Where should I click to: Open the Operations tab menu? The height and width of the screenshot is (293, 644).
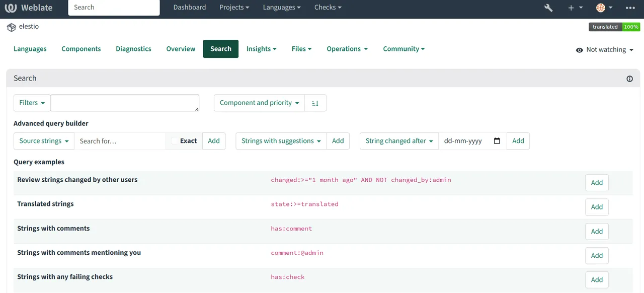coord(347,49)
